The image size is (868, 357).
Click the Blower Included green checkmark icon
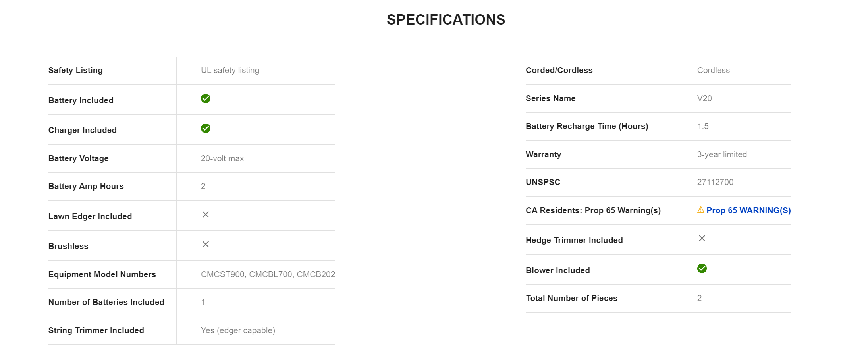tap(702, 268)
